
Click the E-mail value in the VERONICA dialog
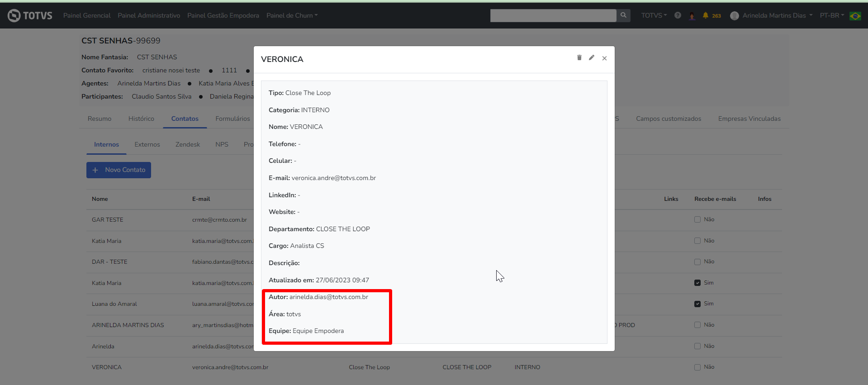point(334,178)
